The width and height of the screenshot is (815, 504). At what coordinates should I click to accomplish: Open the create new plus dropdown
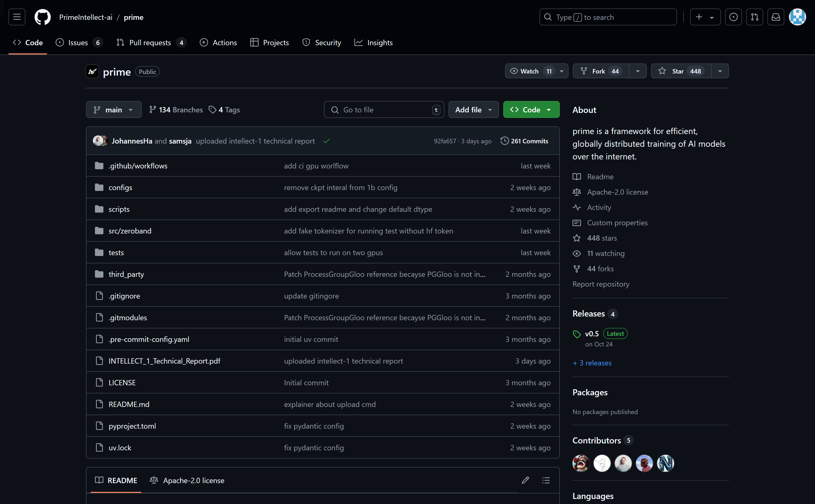(705, 17)
